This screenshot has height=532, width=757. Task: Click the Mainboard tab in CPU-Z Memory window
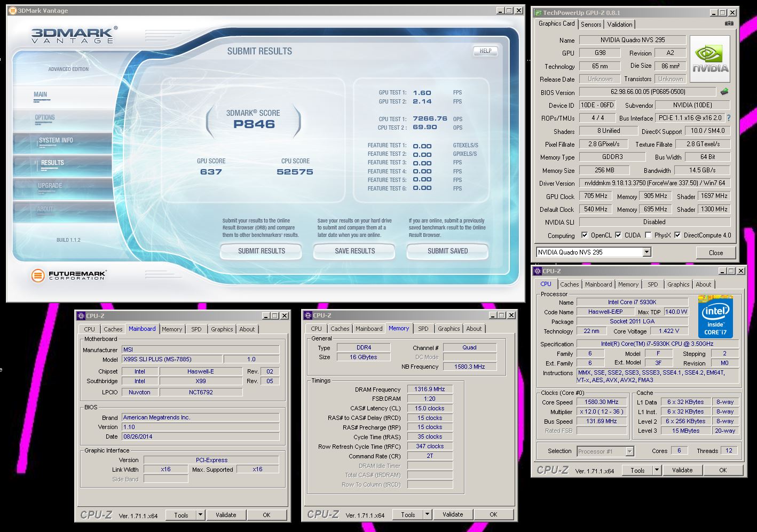(369, 329)
